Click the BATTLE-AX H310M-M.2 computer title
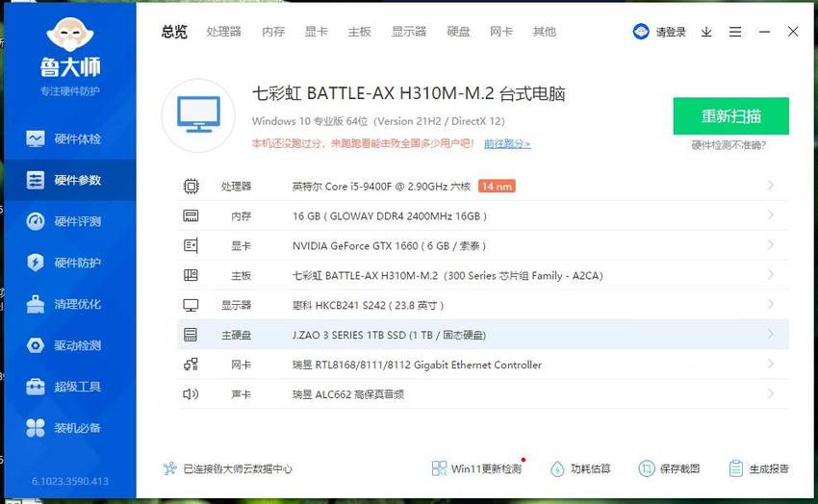This screenshot has height=504, width=818. (409, 94)
